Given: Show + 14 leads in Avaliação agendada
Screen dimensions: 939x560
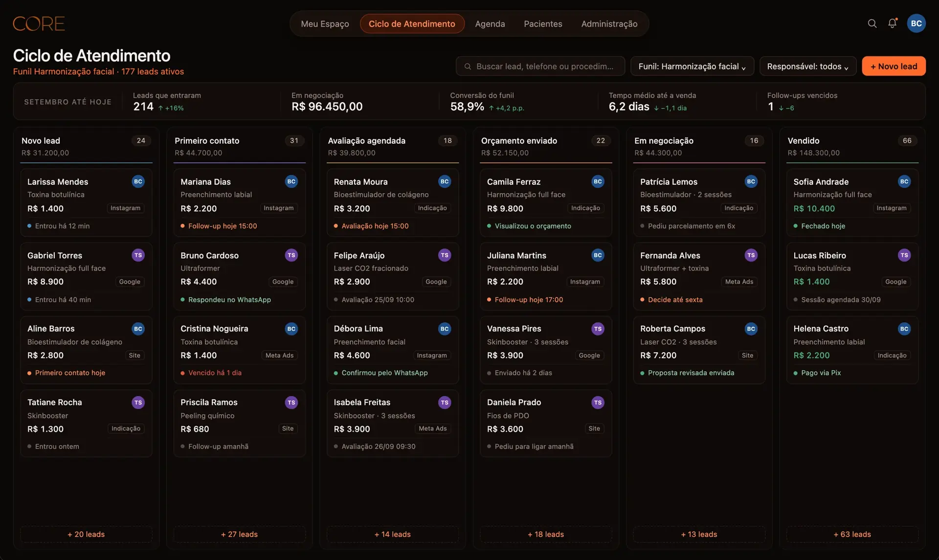Looking at the screenshot, I should click(392, 534).
